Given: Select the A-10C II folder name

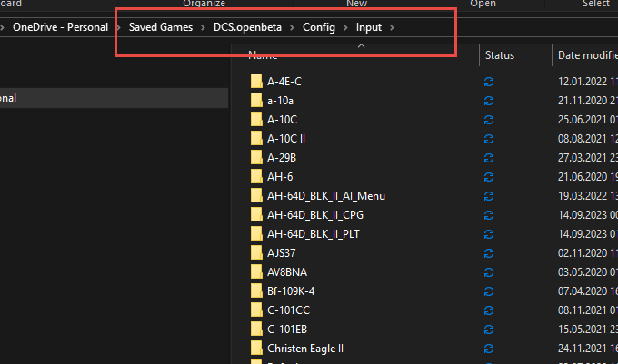Looking at the screenshot, I should click(286, 139).
